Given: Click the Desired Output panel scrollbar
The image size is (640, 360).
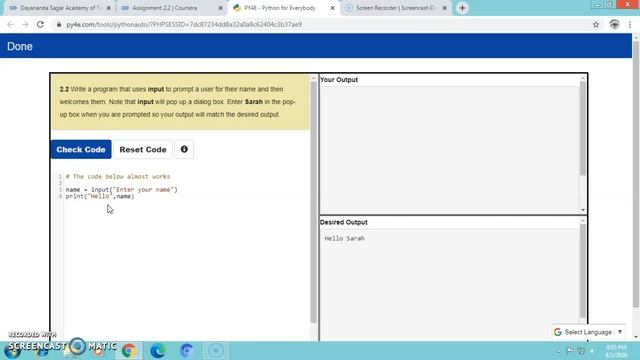Looking at the screenshot, I should click(582, 271).
